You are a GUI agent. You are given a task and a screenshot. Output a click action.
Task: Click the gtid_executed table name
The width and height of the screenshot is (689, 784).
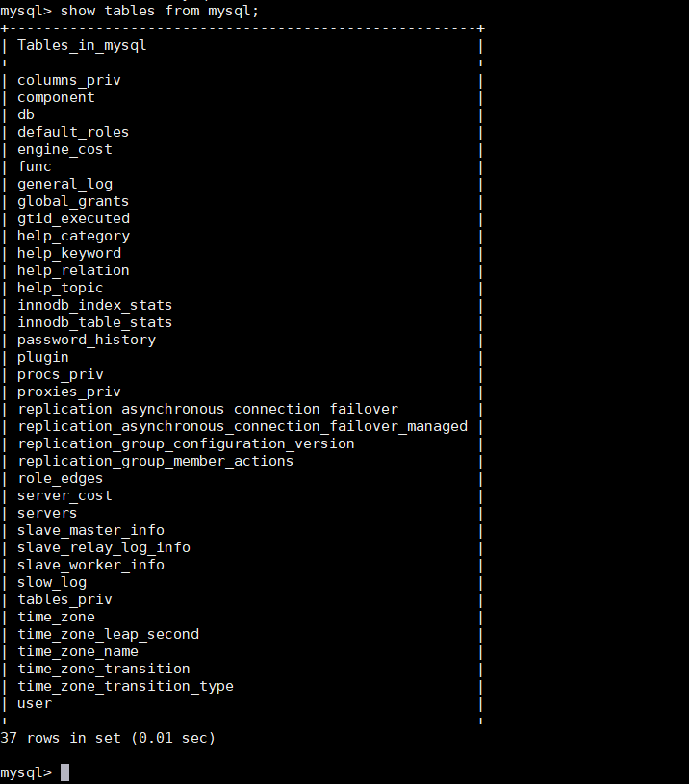(73, 218)
